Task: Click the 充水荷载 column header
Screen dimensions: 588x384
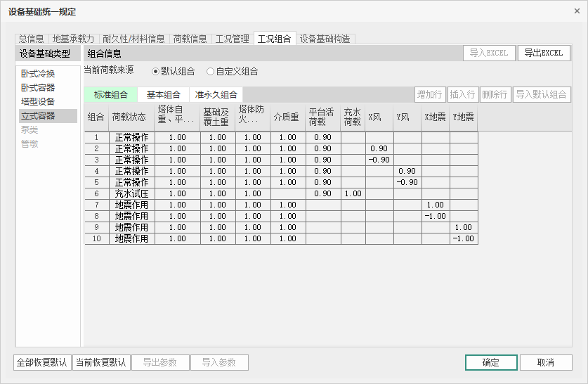Action: pyautogui.click(x=353, y=117)
